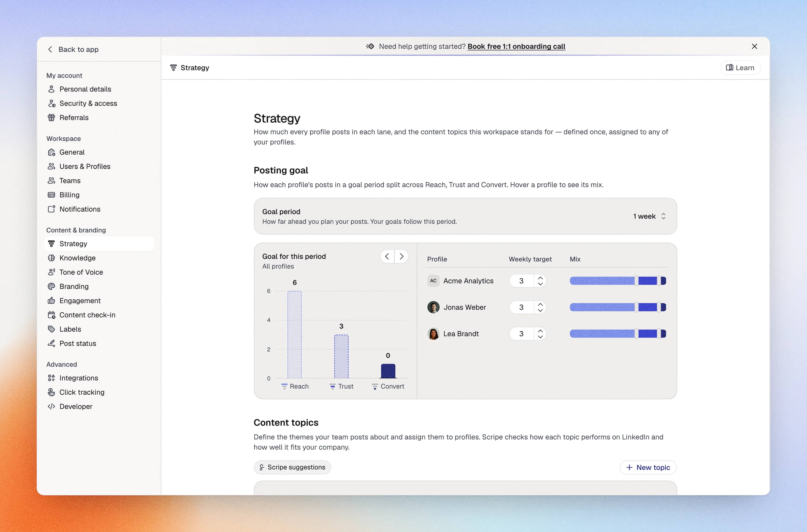Open Book free 1:1 onboarding call link
The width and height of the screenshot is (807, 532).
click(516, 47)
